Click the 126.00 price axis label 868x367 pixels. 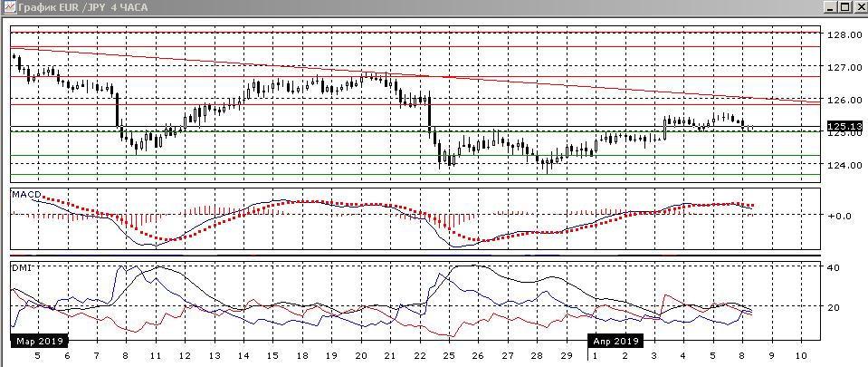(x=842, y=100)
